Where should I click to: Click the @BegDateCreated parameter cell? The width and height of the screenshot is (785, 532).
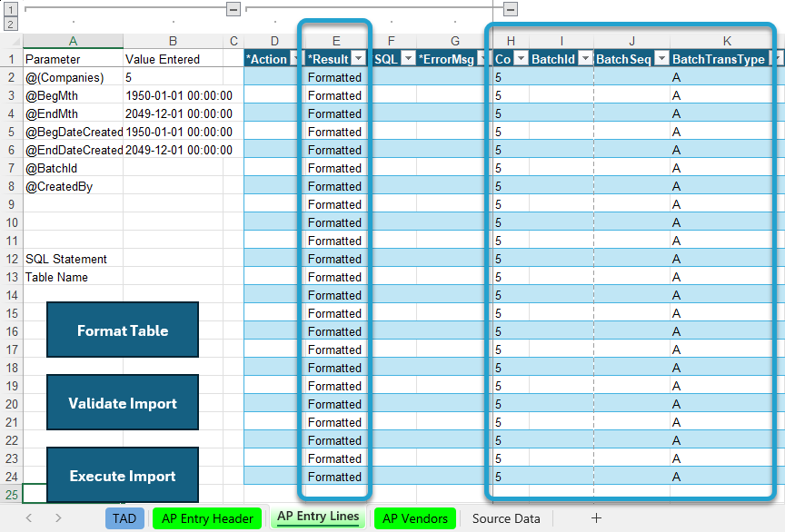click(73, 132)
